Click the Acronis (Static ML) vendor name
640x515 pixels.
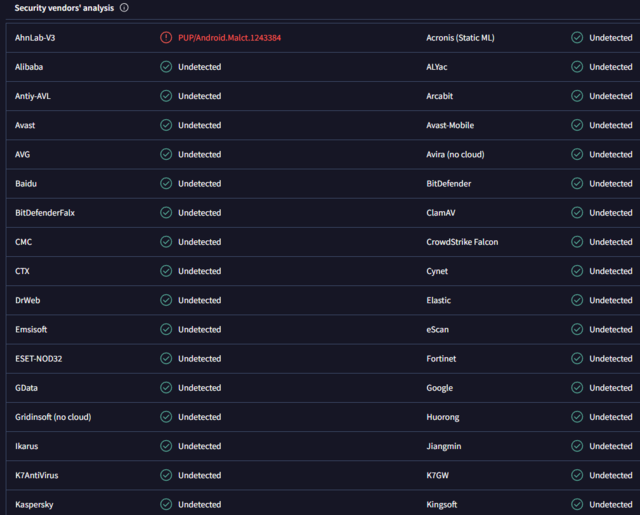click(x=460, y=38)
